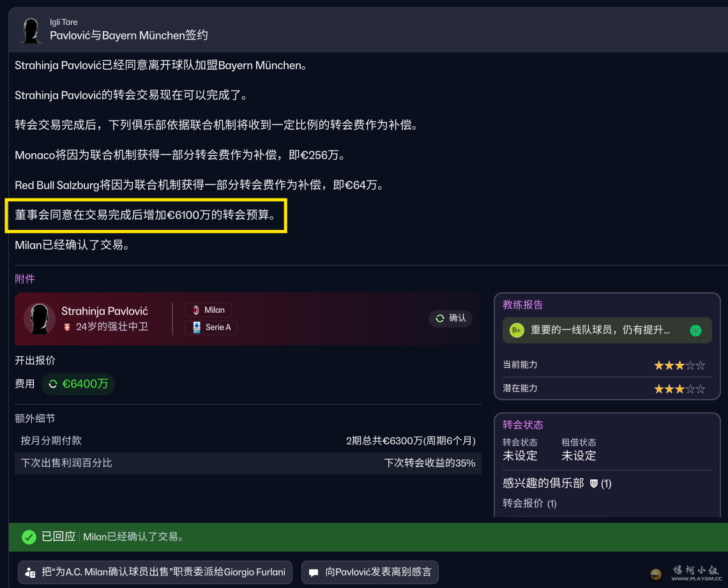Image resolution: width=728 pixels, height=588 pixels.
Task: Click 向Pavlović发表离别感言 button
Action: [370, 572]
